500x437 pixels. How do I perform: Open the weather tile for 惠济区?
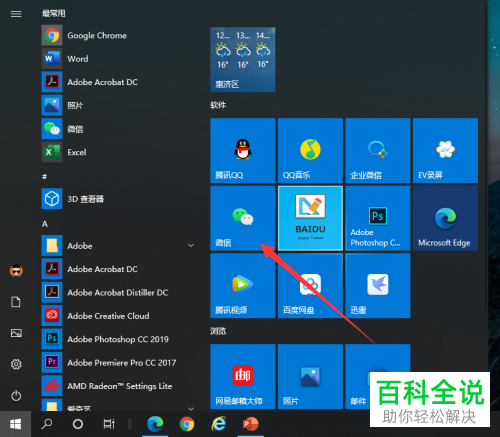click(243, 60)
